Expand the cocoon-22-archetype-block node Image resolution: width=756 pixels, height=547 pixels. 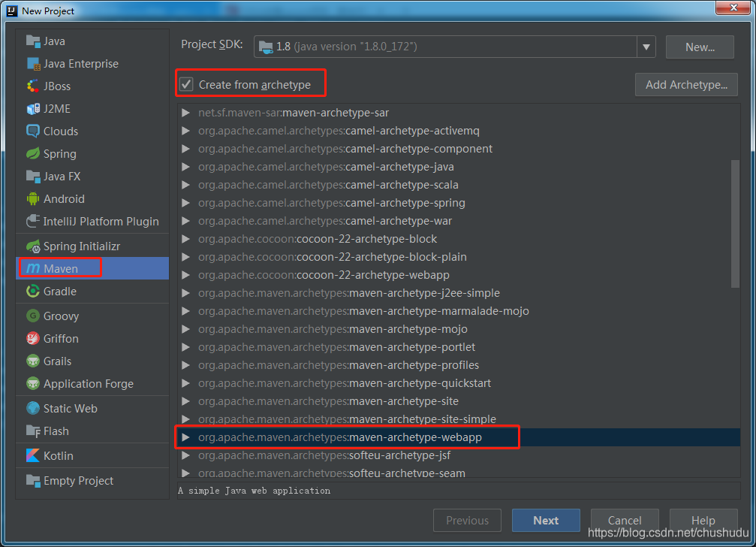click(185, 239)
